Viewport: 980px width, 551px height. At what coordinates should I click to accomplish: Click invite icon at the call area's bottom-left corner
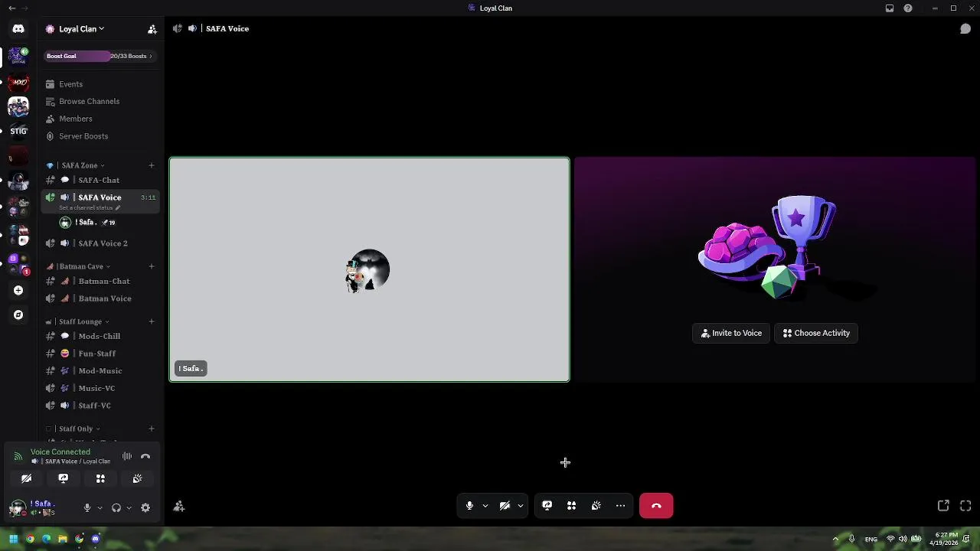(x=179, y=506)
